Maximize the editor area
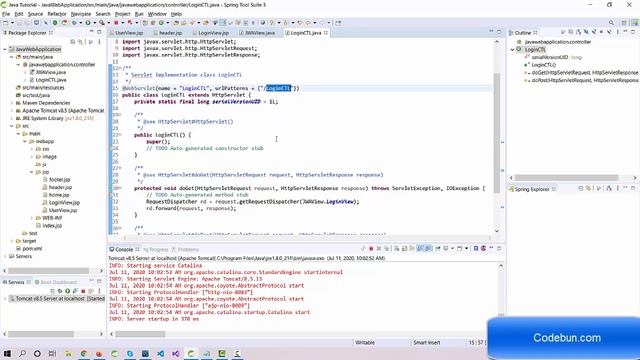Screen dimensions: 640x360 (x=499, y=32)
